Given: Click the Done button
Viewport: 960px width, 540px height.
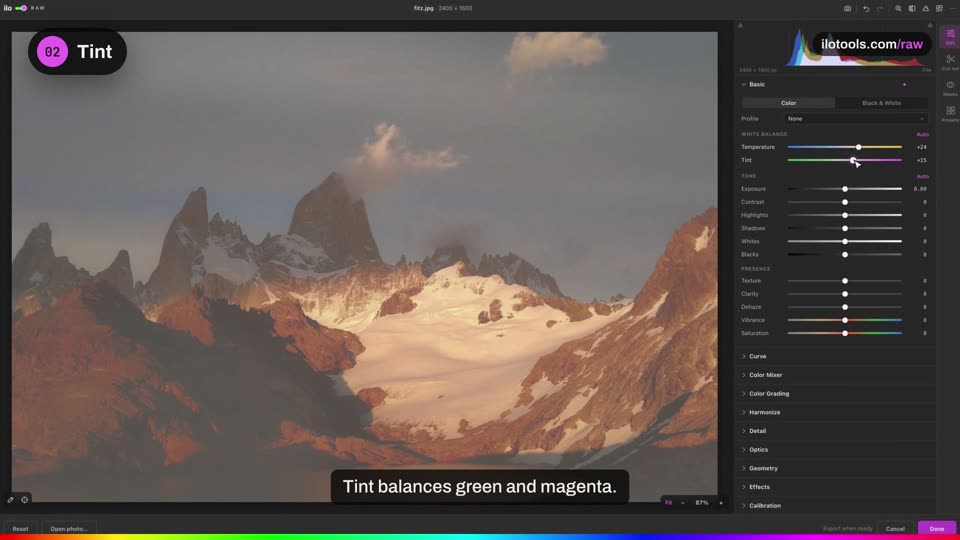Looking at the screenshot, I should pos(937,528).
